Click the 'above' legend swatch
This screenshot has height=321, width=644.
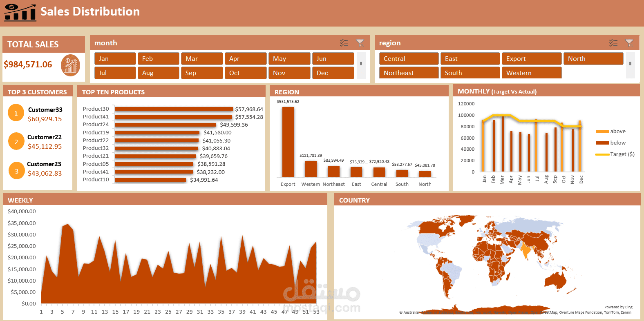pos(602,132)
